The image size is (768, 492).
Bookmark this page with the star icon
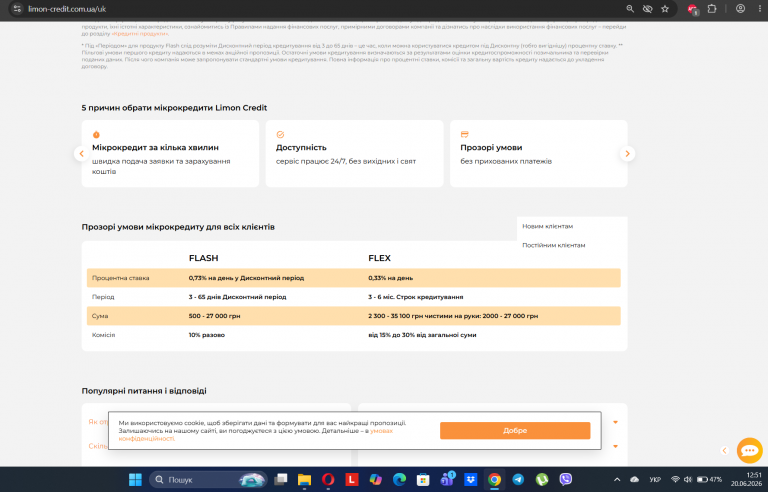(x=665, y=9)
